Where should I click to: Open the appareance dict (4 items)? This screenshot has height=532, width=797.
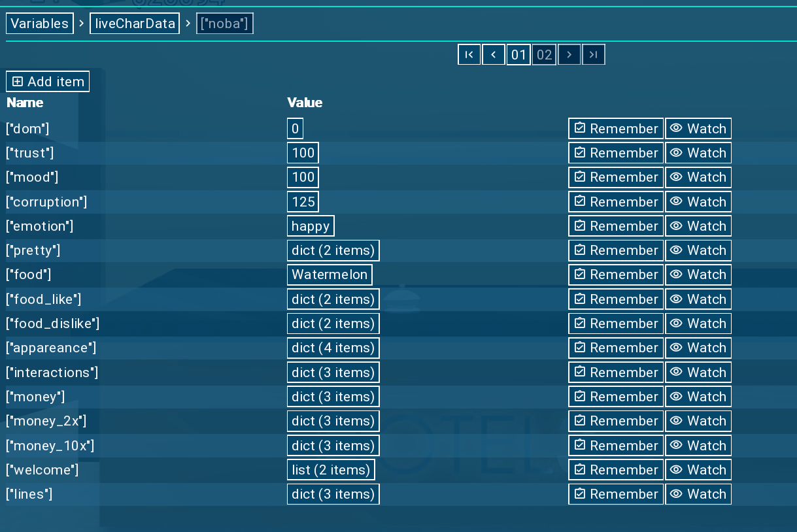[x=333, y=348]
